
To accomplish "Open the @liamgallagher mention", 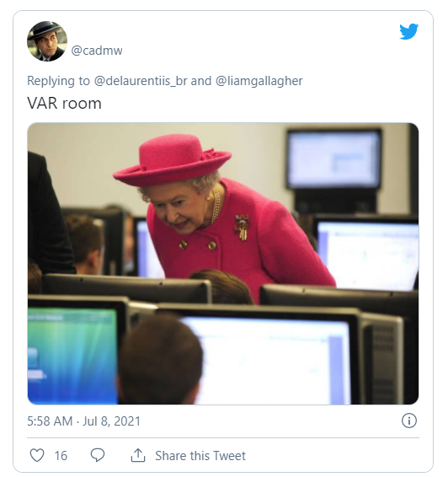I will [259, 81].
